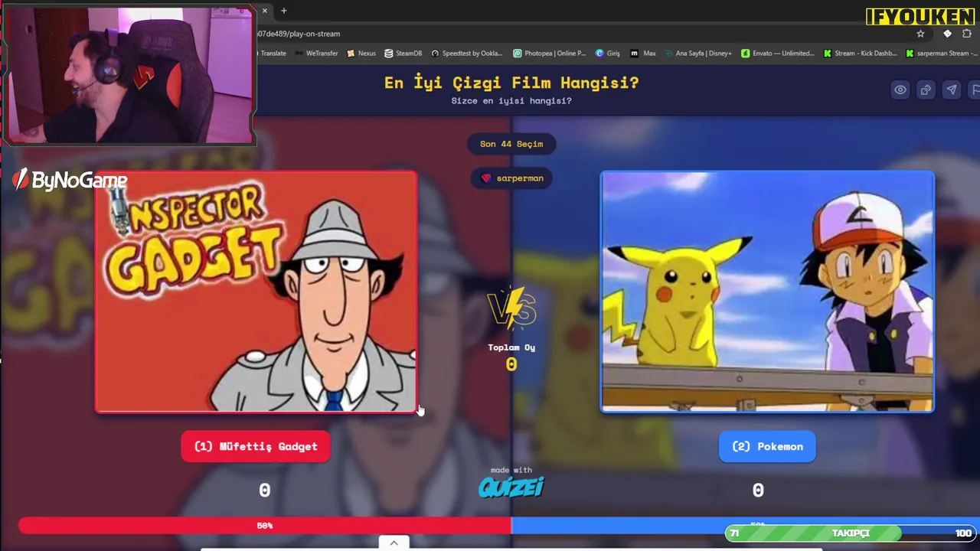Image resolution: width=980 pixels, height=551 pixels.
Task: Open the Translate bookmark
Action: click(273, 54)
